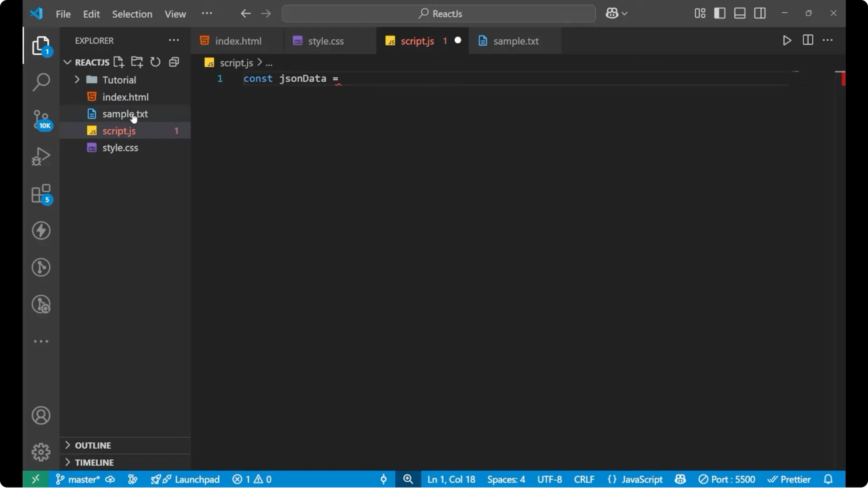This screenshot has width=868, height=488.
Task: Collapse the REACTJS folder chevron
Action: tap(67, 62)
